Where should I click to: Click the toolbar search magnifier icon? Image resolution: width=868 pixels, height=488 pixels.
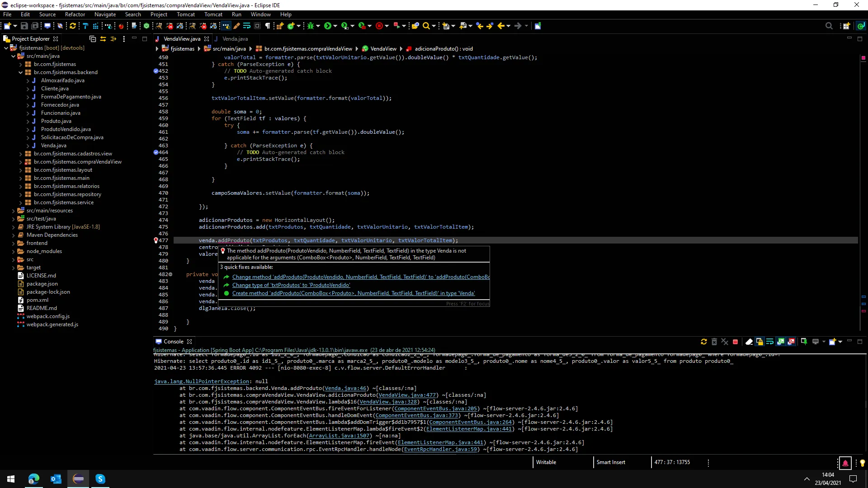[426, 26]
